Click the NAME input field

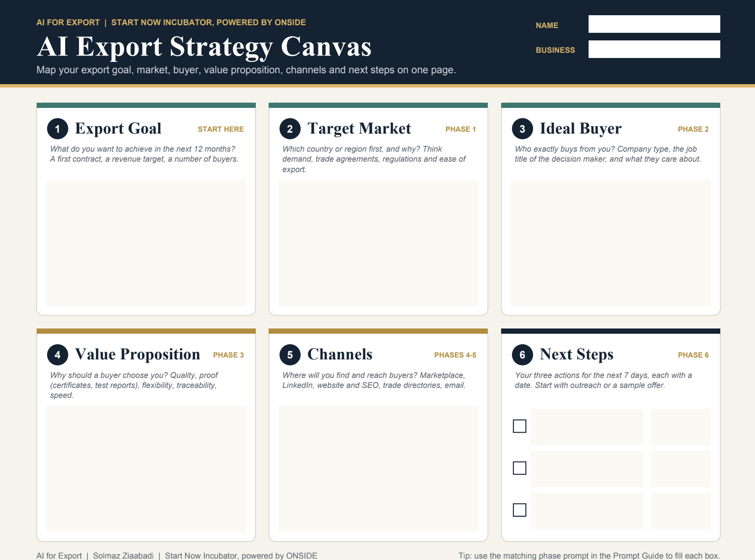pos(654,24)
